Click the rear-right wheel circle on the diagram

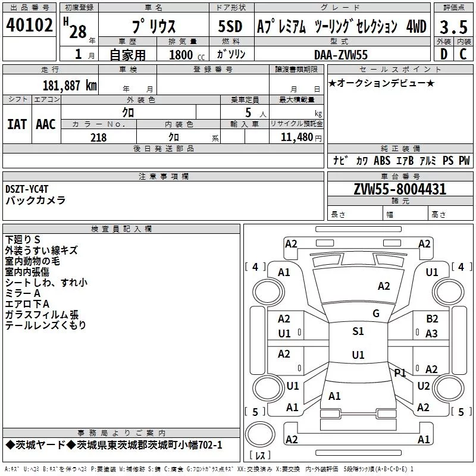[x=449, y=388]
